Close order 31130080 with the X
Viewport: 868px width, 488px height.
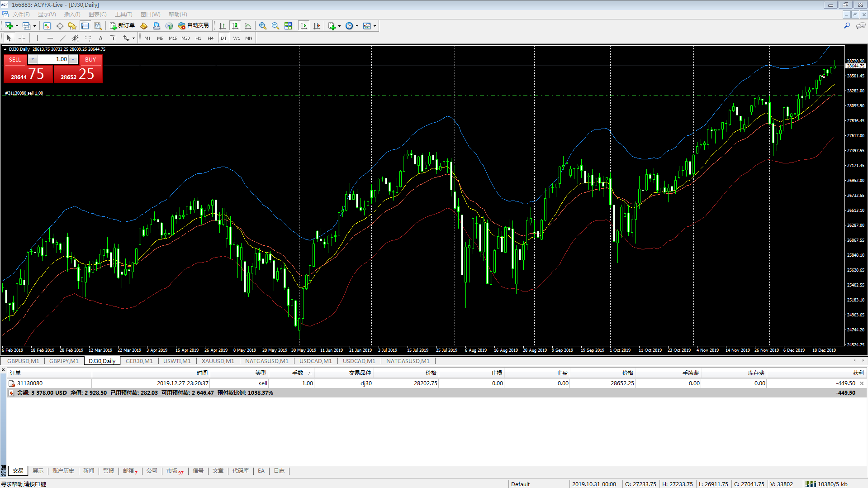861,383
